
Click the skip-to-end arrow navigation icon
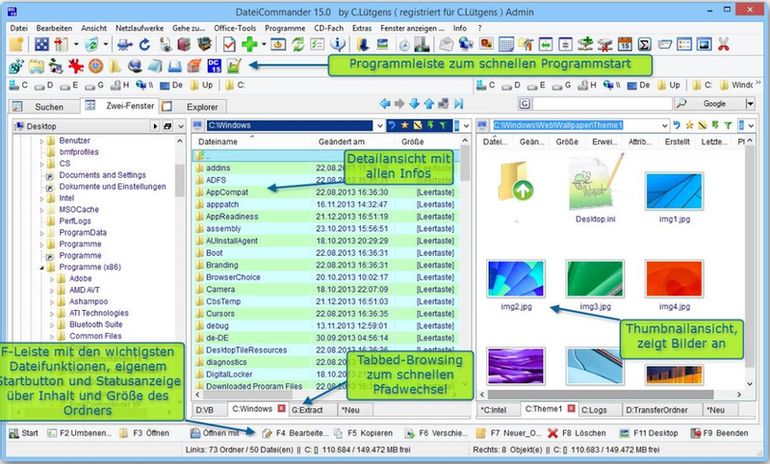tap(459, 104)
